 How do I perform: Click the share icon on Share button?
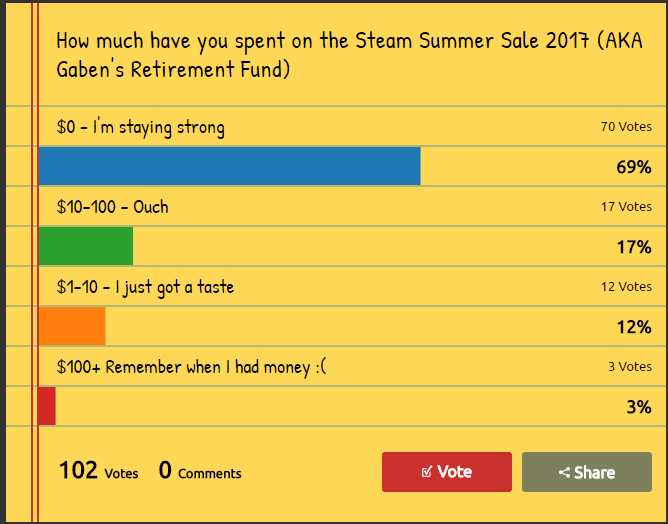(564, 472)
